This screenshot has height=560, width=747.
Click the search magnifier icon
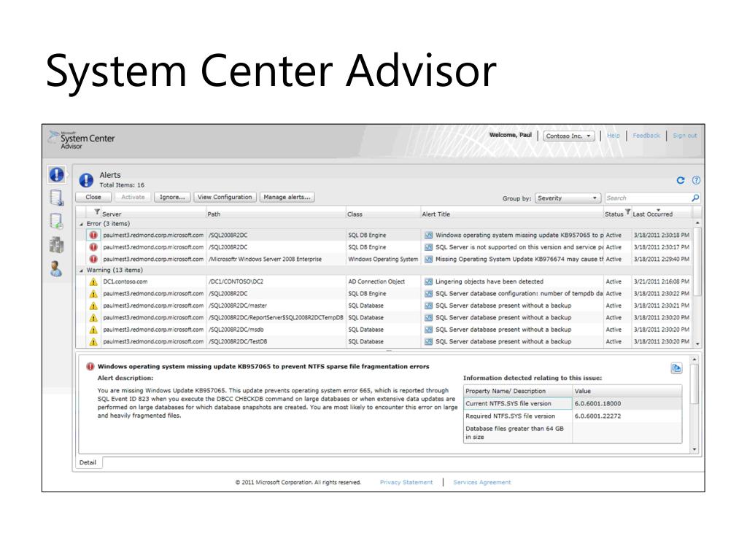click(695, 198)
